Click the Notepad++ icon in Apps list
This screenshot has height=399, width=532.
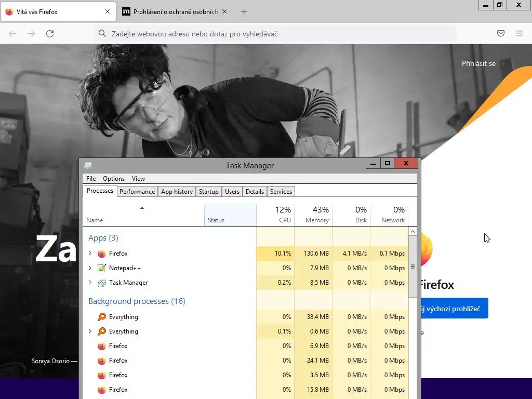[x=101, y=268]
